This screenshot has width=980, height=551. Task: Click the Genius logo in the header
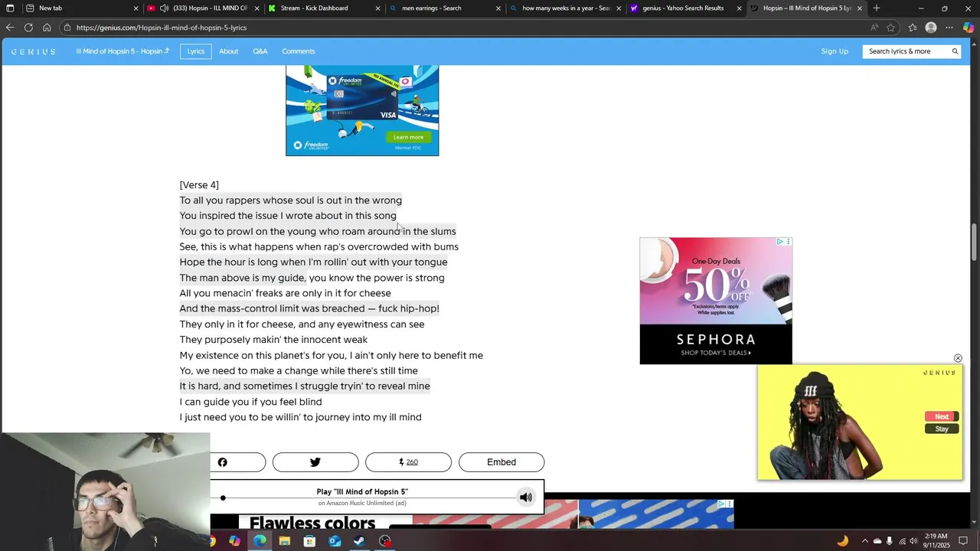pyautogui.click(x=33, y=51)
